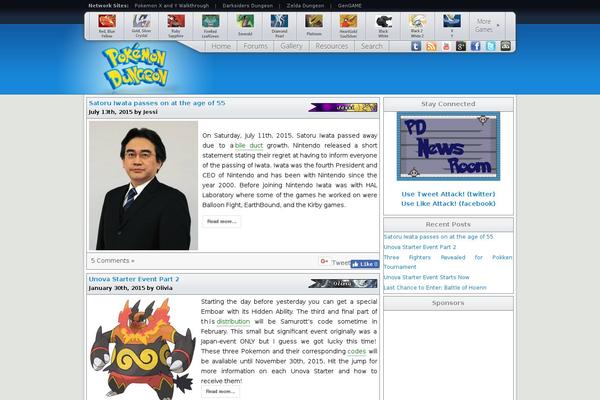Viewport: 600px width, 400px height.
Task: Click Read more under Iwata article
Action: coord(222,221)
